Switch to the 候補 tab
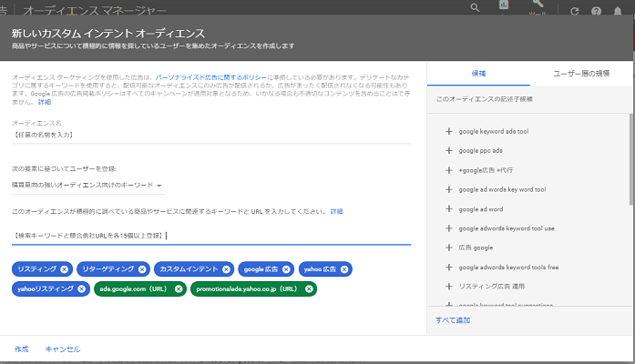 coord(478,74)
